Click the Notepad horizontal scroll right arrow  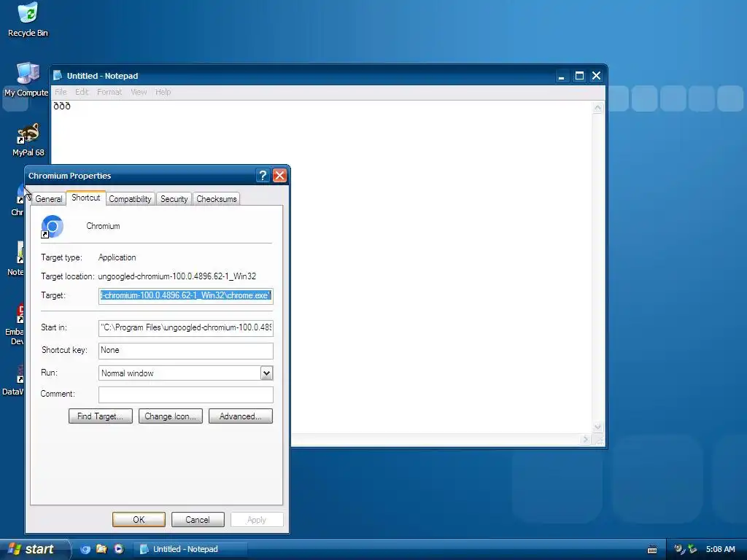[586, 440]
